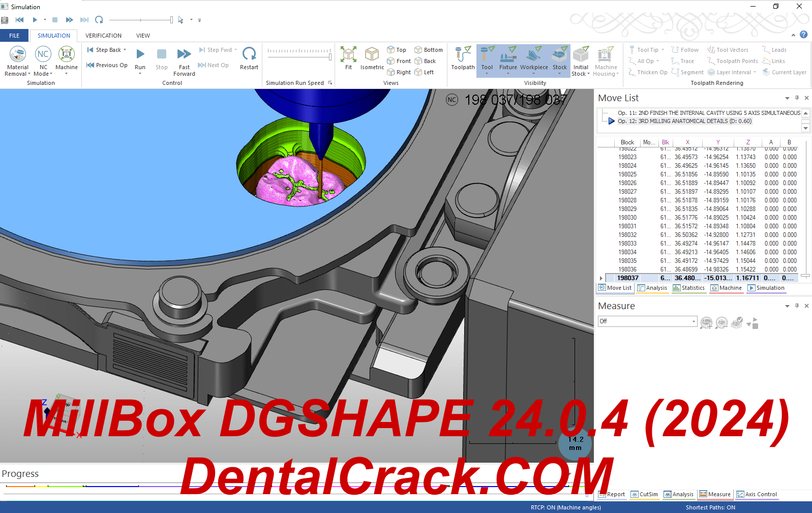This screenshot has height=513, width=812.
Task: Click the quick-access fast forward icon
Action: click(69, 20)
